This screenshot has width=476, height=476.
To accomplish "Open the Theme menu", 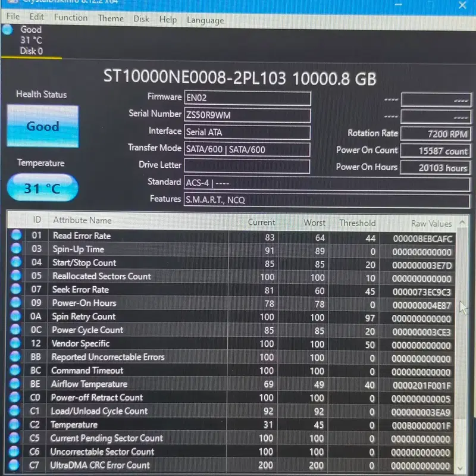I will (111, 18).
